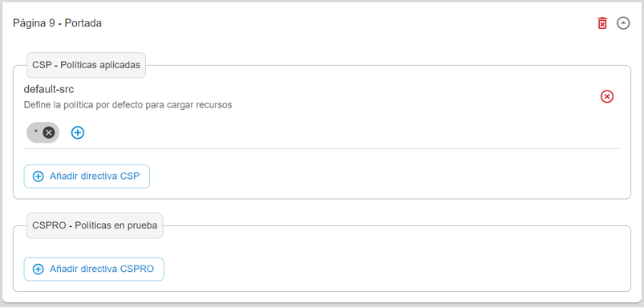Click the empty space right of Añadir directiva CSP
Viewport: 644px width, 308px height.
[x=386, y=176]
